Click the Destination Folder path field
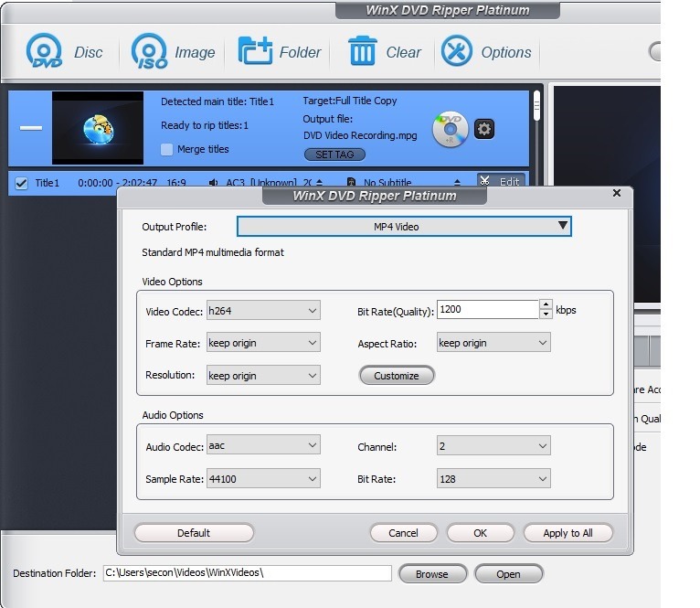Screen dimensions: 700x608 (248, 572)
